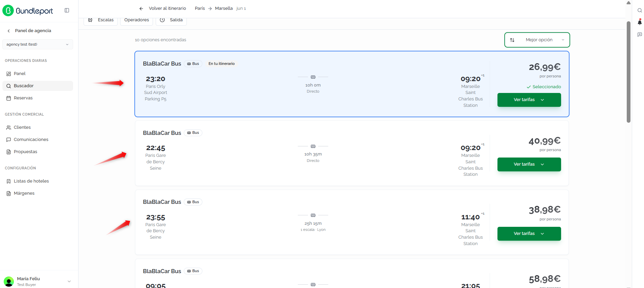Open the Escalas filter
This screenshot has width=644, height=288.
(101, 20)
